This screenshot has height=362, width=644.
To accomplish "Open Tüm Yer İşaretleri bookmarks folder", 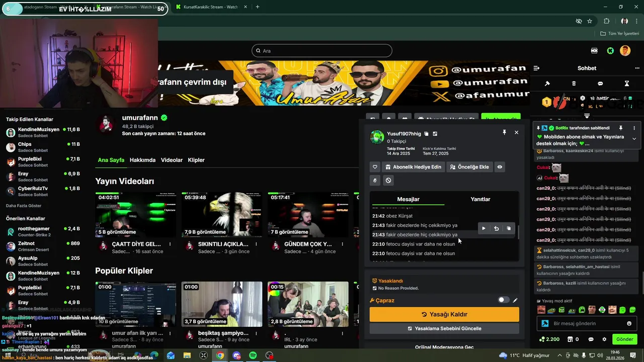I will click(x=619, y=33).
